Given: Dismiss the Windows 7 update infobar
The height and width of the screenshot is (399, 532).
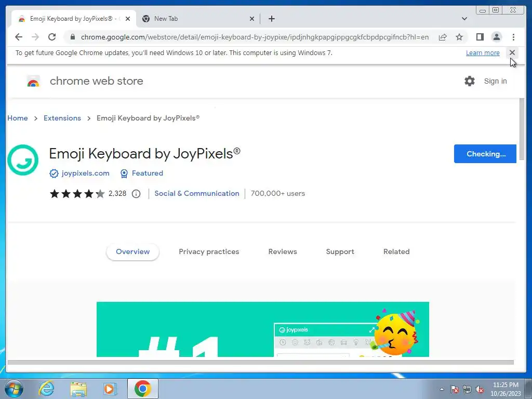Looking at the screenshot, I should click(x=512, y=52).
